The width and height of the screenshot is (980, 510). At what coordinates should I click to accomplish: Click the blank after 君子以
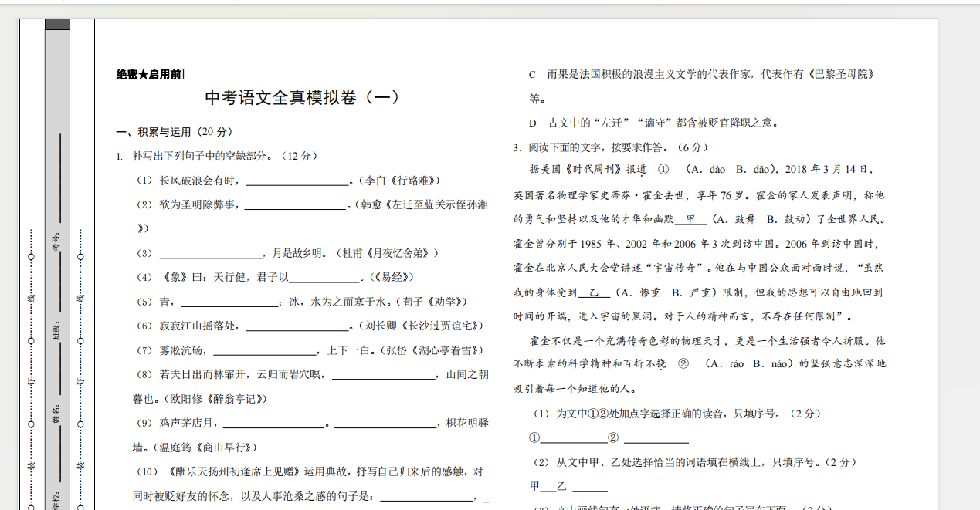point(324,278)
